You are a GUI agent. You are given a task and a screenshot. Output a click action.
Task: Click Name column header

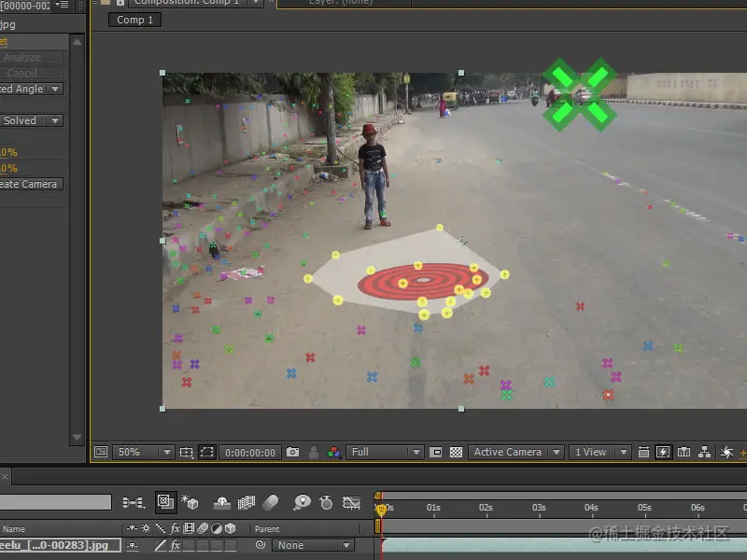pyautogui.click(x=14, y=528)
